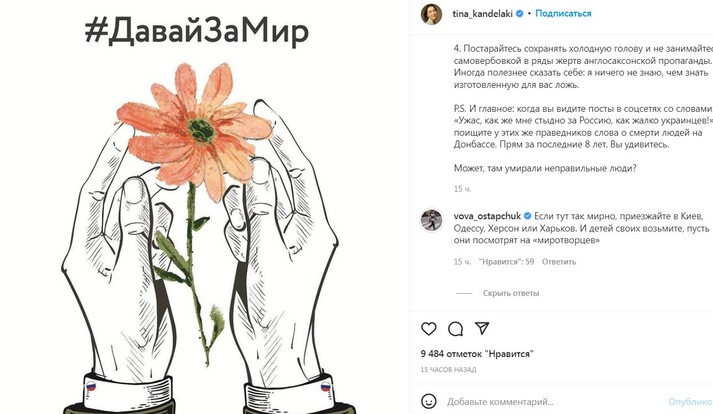Open comments via speech bubble icon

tap(455, 328)
